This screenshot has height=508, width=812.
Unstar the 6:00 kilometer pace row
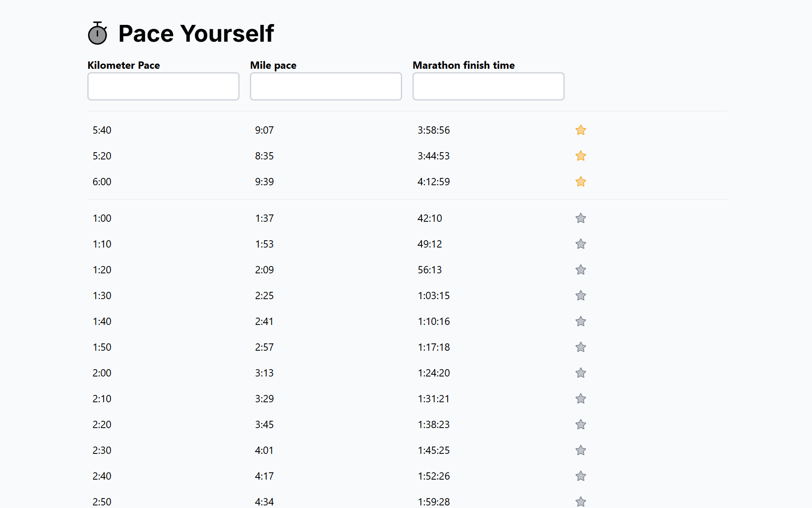click(x=581, y=182)
